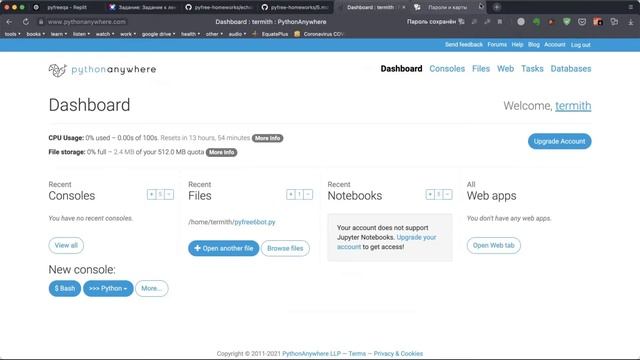Decrease recent Consoles count with minus

click(x=169, y=195)
